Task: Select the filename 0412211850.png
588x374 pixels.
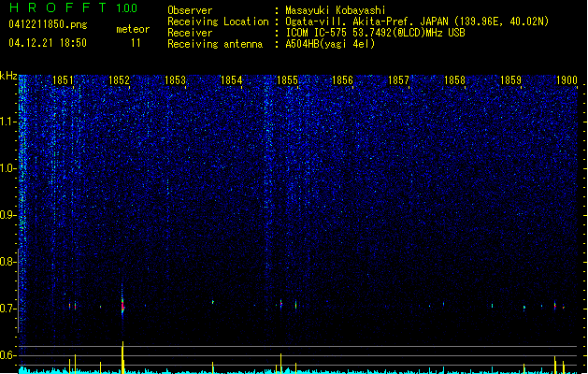Action: (48, 24)
